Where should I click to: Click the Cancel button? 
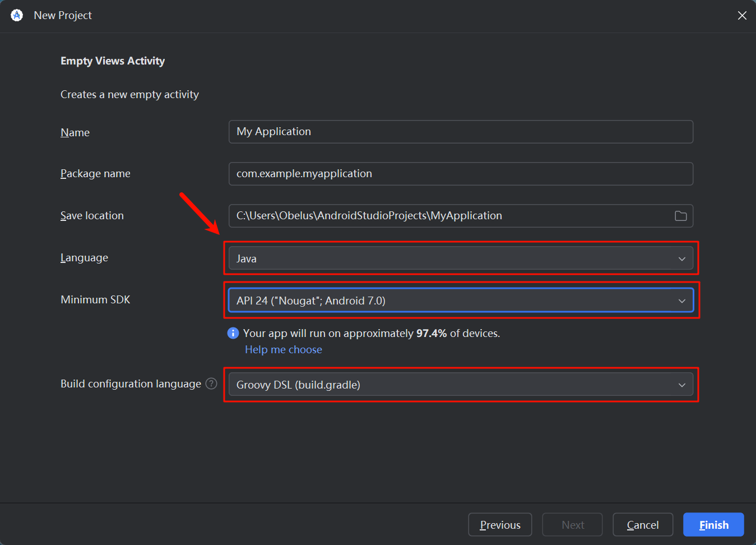point(643,525)
